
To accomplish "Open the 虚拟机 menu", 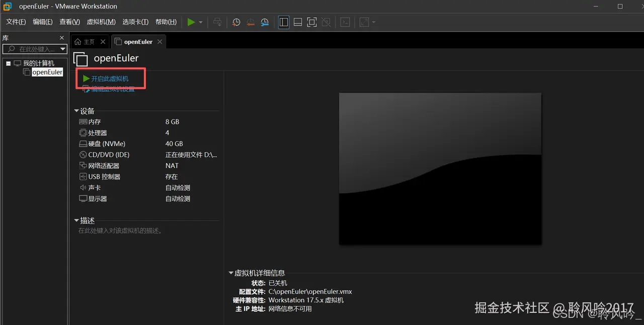I will pos(101,22).
